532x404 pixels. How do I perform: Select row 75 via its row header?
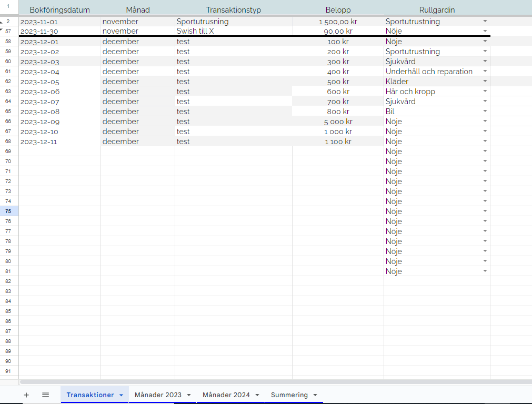pos(8,211)
